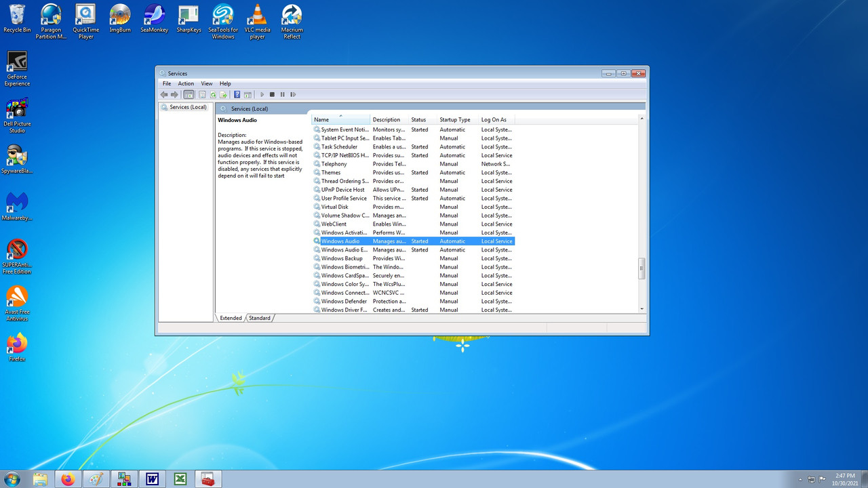Select the Tablet PC Input Se... service row
The height and width of the screenshot is (488, 868).
414,138
